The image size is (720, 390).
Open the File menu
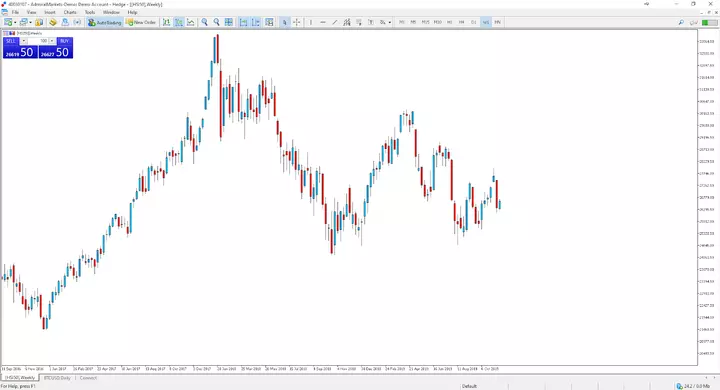point(15,12)
